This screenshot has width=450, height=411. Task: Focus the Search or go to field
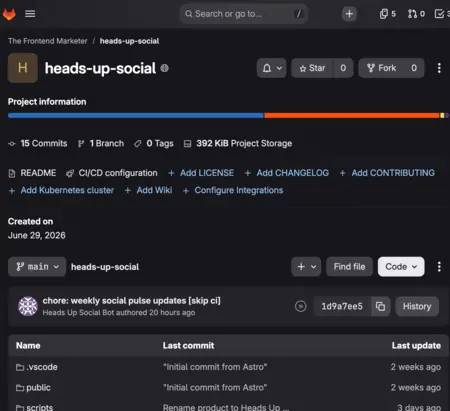(244, 14)
